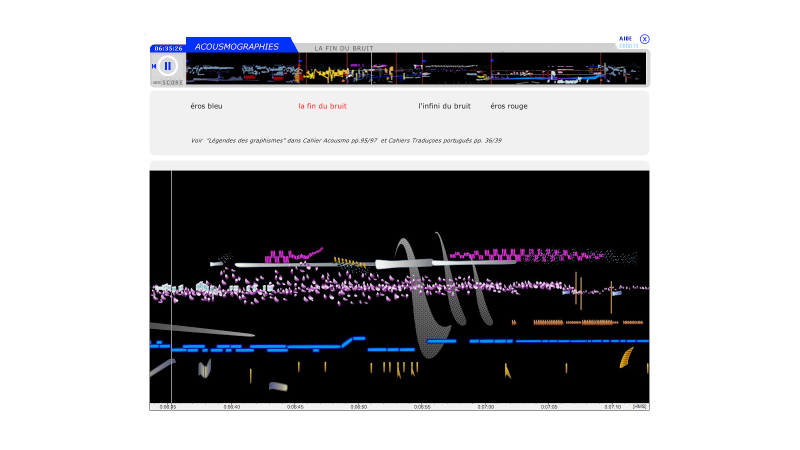Click the 06:35:26 elapsed time display
Screen dimensions: 800x450
click(x=167, y=48)
